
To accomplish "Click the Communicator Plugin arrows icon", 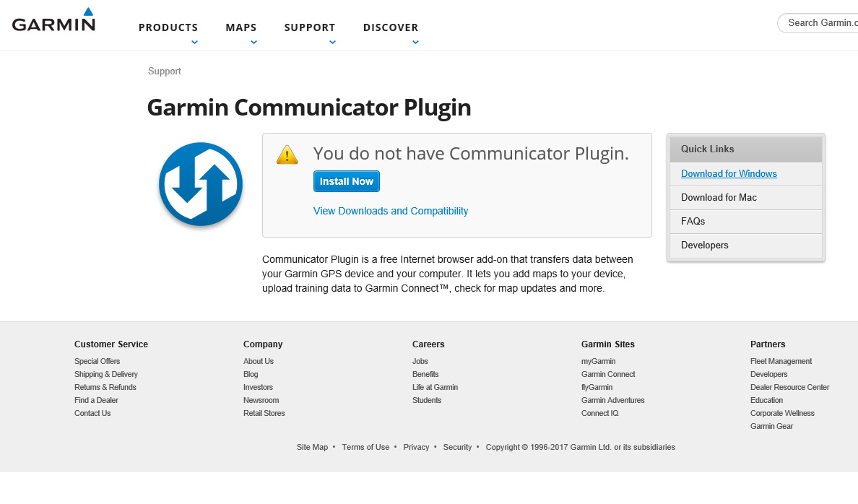I will (201, 184).
